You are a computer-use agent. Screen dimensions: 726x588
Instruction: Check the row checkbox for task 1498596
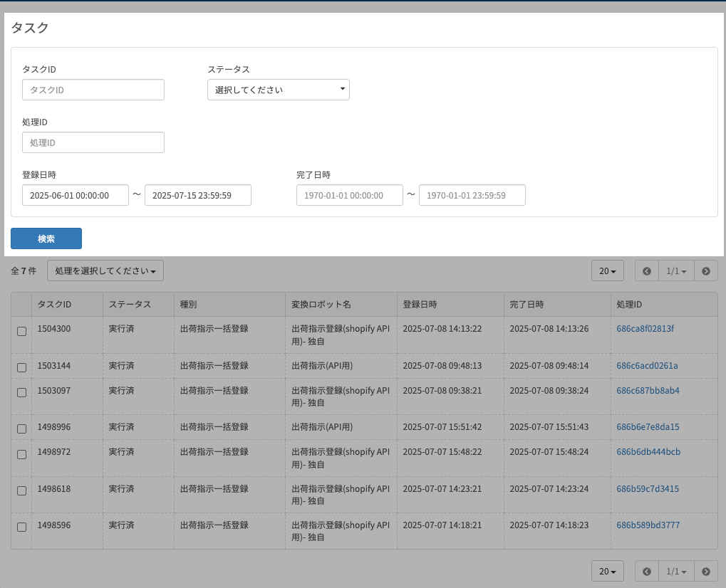pyautogui.click(x=21, y=527)
